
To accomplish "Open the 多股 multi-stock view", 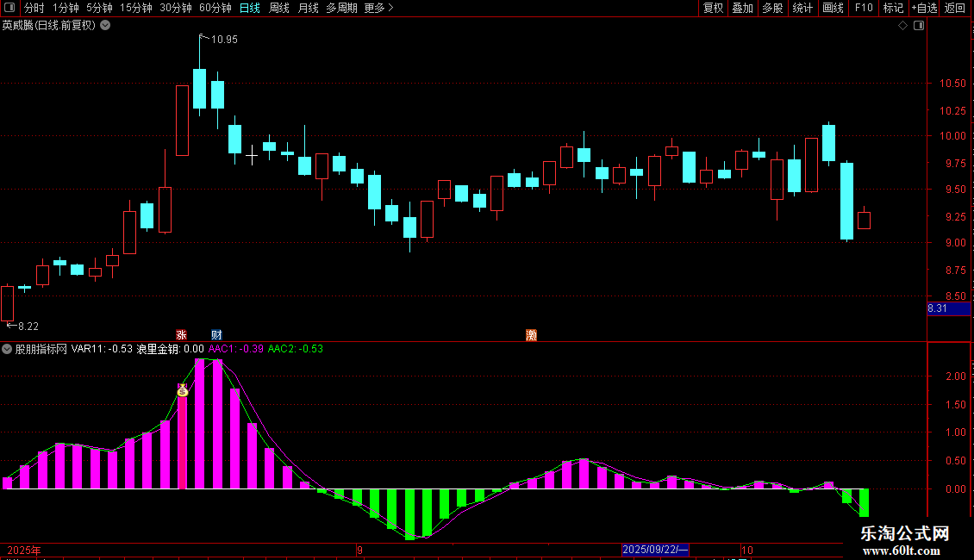I will pyautogui.click(x=772, y=8).
